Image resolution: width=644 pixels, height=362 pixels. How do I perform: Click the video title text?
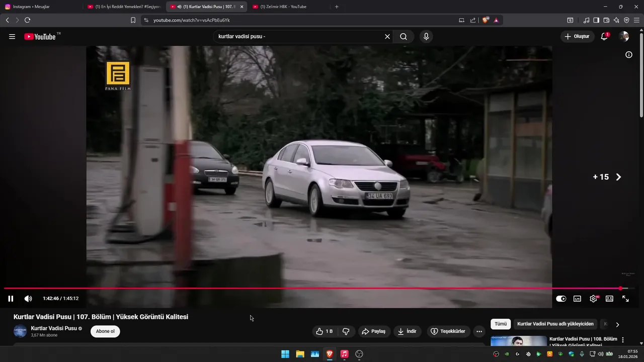[101, 317]
